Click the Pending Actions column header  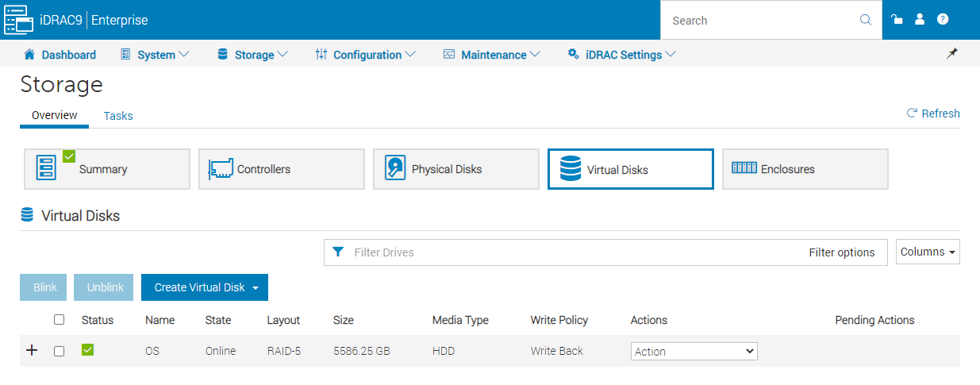[875, 320]
